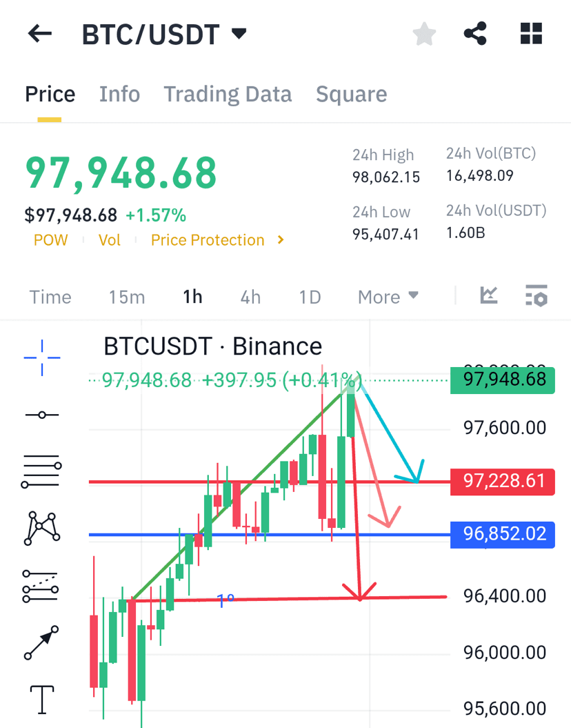Click the red 97,228.61 price label
Viewport: 571px width, 728px height.
502,482
